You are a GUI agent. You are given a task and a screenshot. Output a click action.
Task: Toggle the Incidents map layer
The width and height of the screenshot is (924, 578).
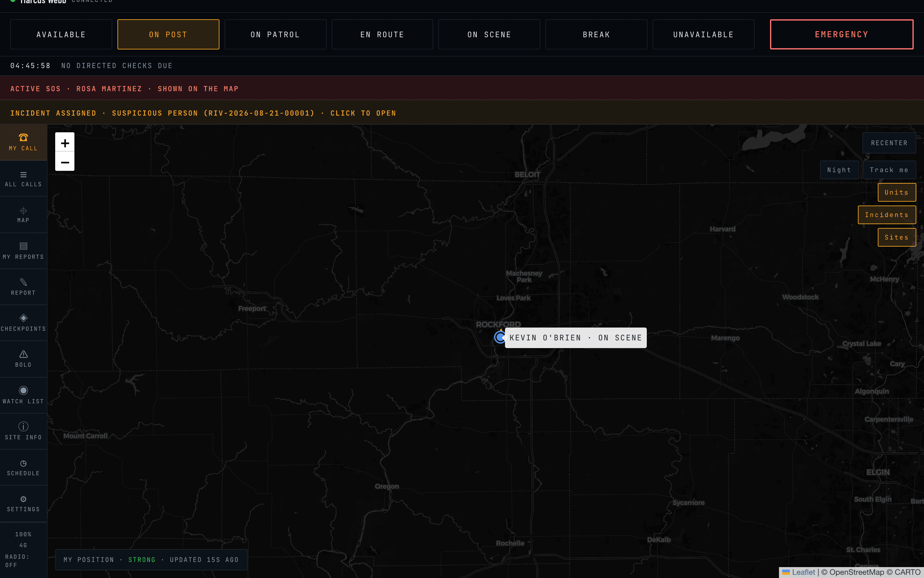click(886, 215)
